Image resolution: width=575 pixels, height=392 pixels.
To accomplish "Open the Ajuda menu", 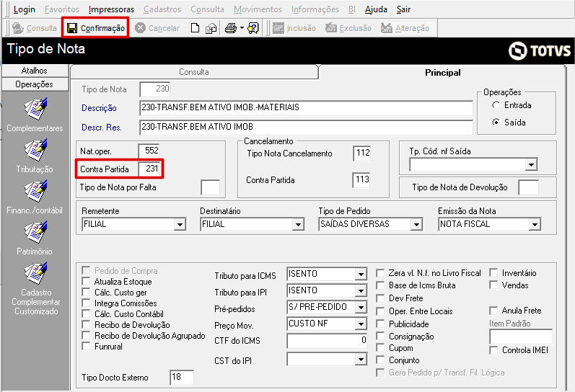I will tap(377, 9).
